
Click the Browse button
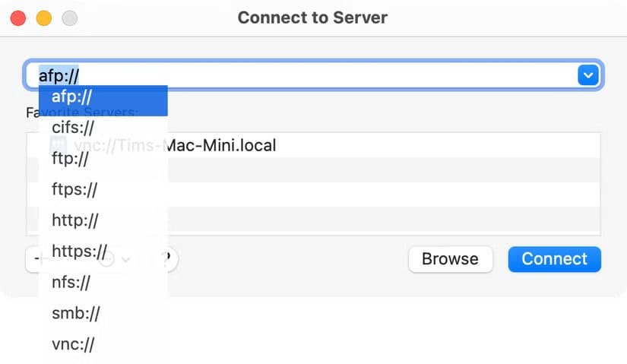click(450, 259)
